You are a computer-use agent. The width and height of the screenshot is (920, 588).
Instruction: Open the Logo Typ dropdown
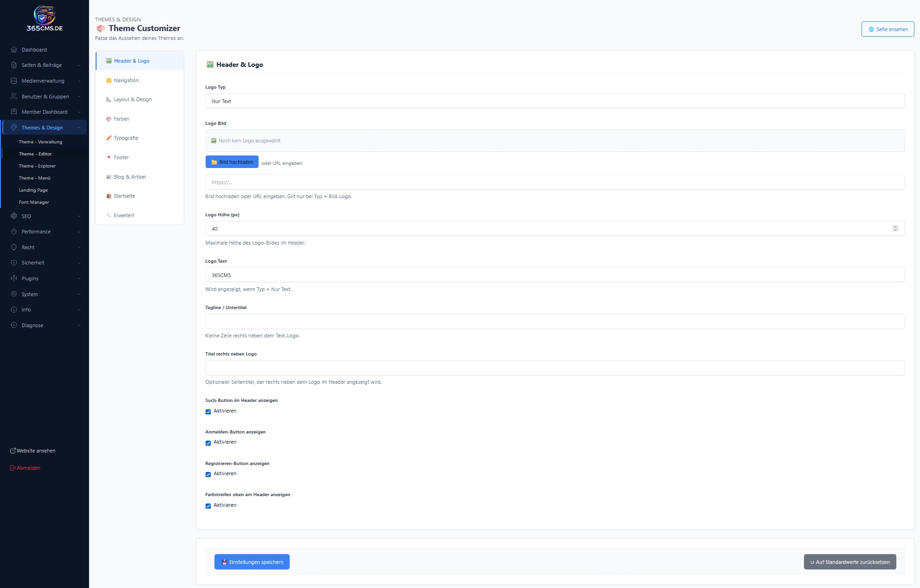coord(555,101)
